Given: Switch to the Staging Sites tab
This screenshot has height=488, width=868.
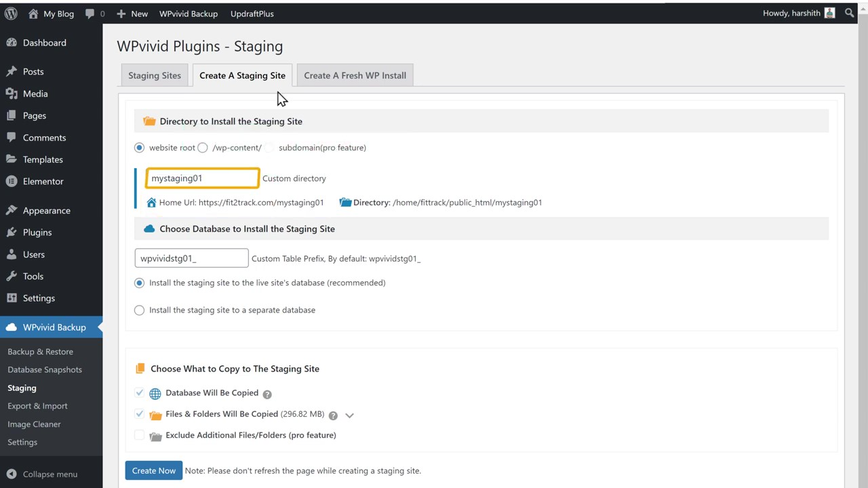Looking at the screenshot, I should tap(154, 75).
